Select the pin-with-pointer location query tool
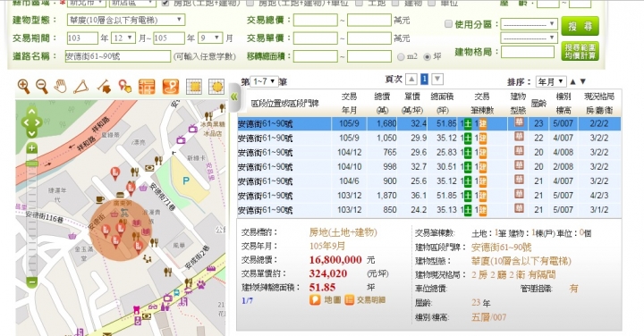Image resolution: width=644 pixels, height=336 pixels. [x=125, y=87]
